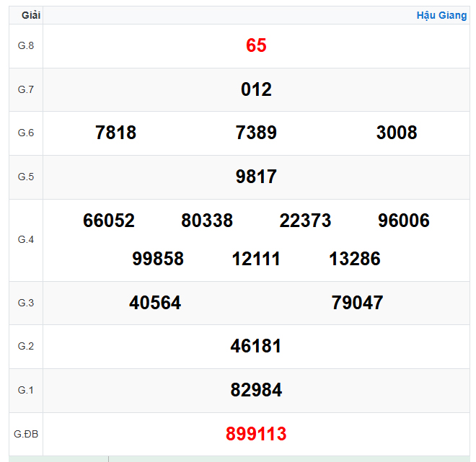
Task: Click the G.5 prize number 9817
Action: click(x=256, y=177)
